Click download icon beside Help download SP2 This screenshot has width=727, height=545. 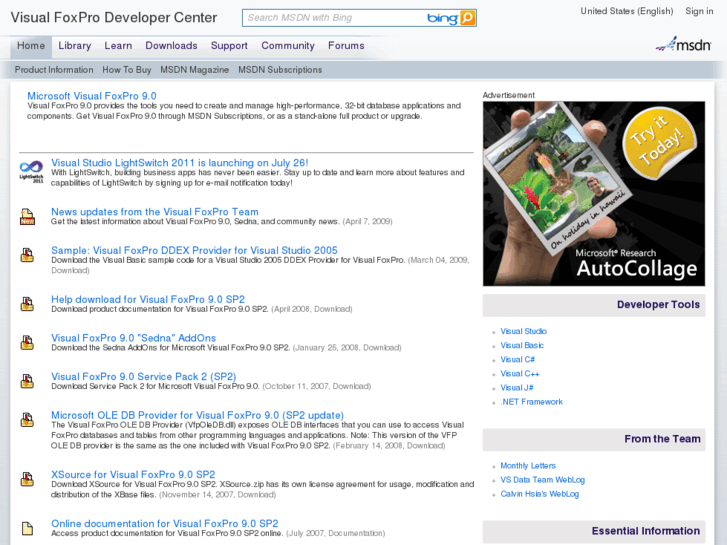[x=27, y=304]
